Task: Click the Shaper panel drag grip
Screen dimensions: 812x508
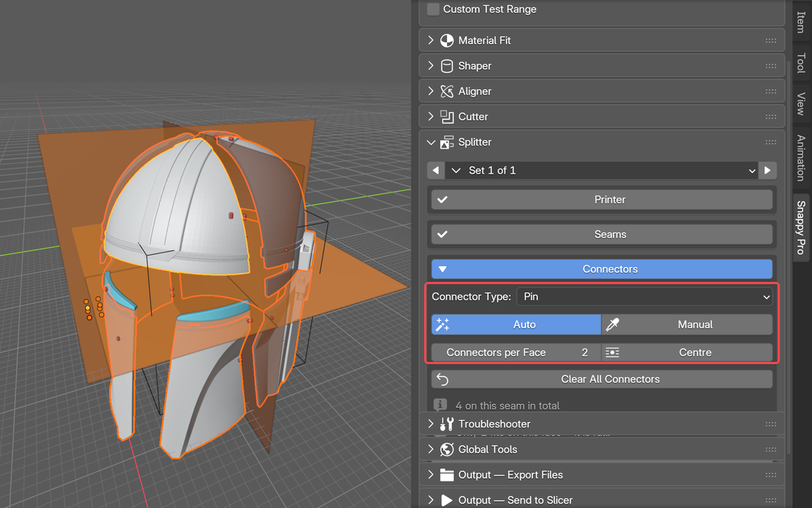Action: [x=770, y=66]
